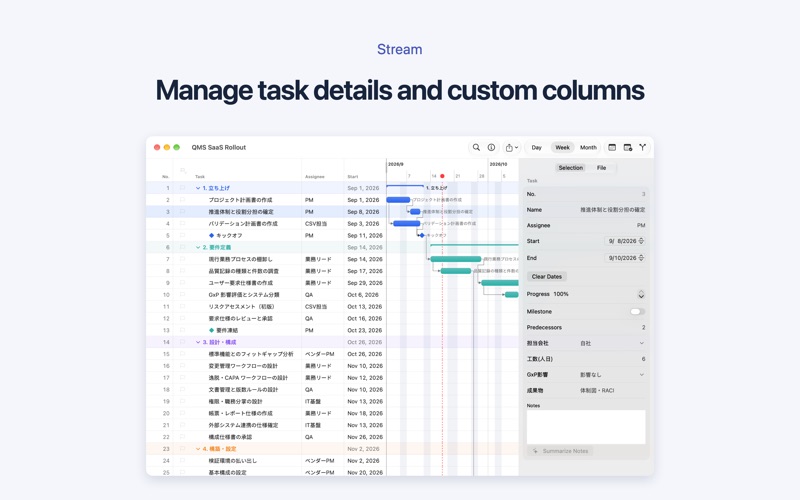Click the start date cell Oct 6, 2026
800x500 pixels.
pyautogui.click(x=363, y=295)
